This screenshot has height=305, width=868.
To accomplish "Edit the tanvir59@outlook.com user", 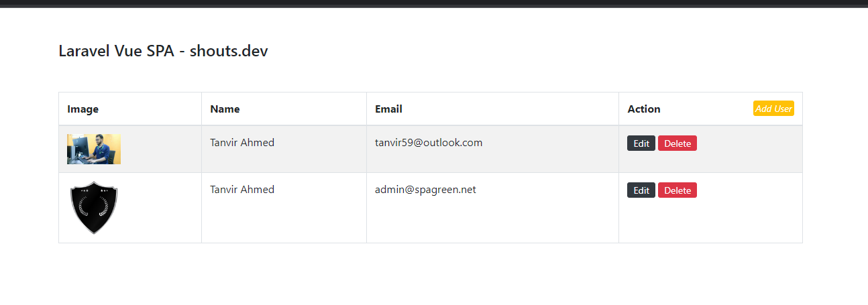I will 641,143.
